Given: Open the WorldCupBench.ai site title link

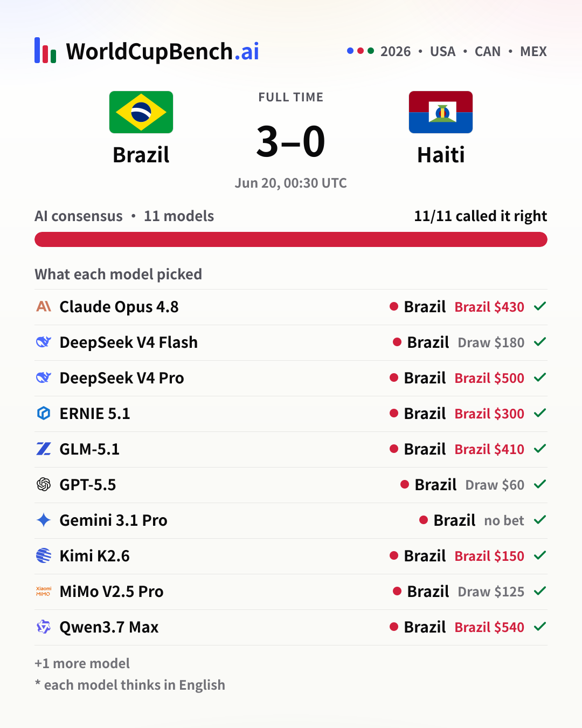Looking at the screenshot, I should 162,51.
